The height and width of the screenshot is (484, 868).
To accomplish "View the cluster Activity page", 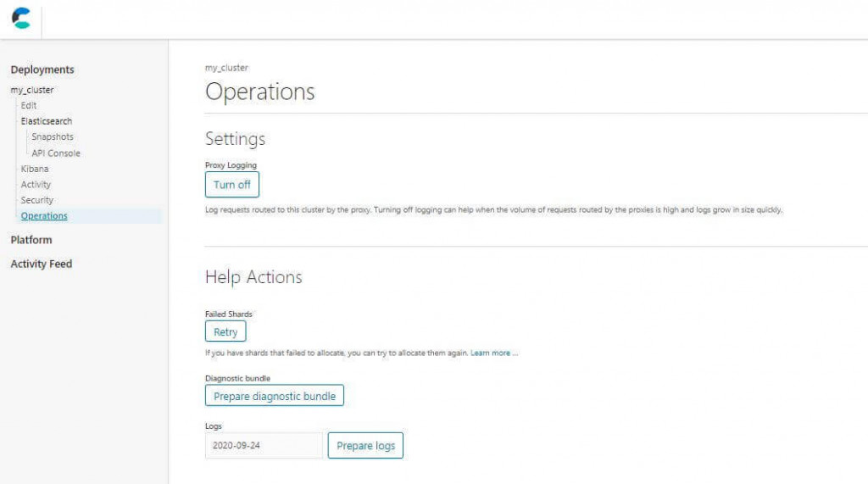I will (x=36, y=185).
